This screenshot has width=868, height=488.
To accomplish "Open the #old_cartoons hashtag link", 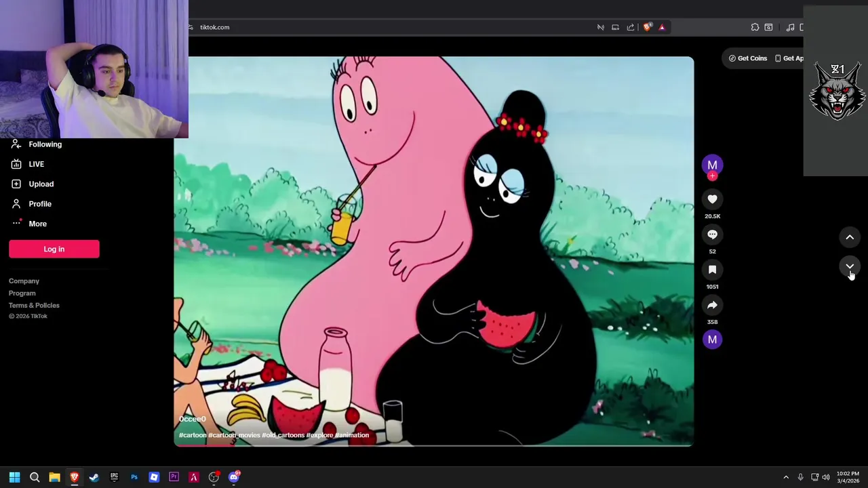I will pos(283,435).
